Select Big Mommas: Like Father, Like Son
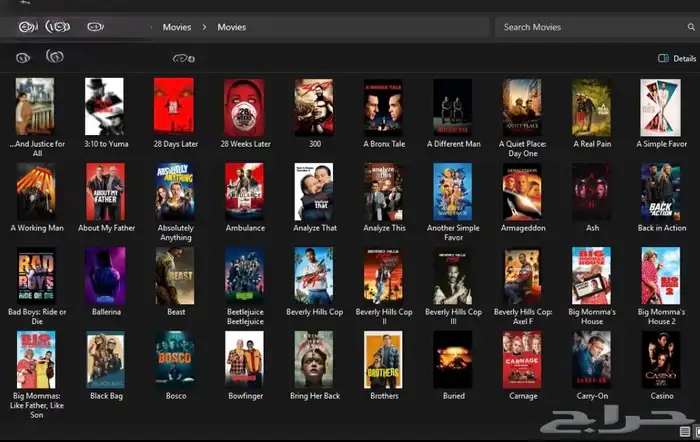The width and height of the screenshot is (700, 442). click(36, 360)
